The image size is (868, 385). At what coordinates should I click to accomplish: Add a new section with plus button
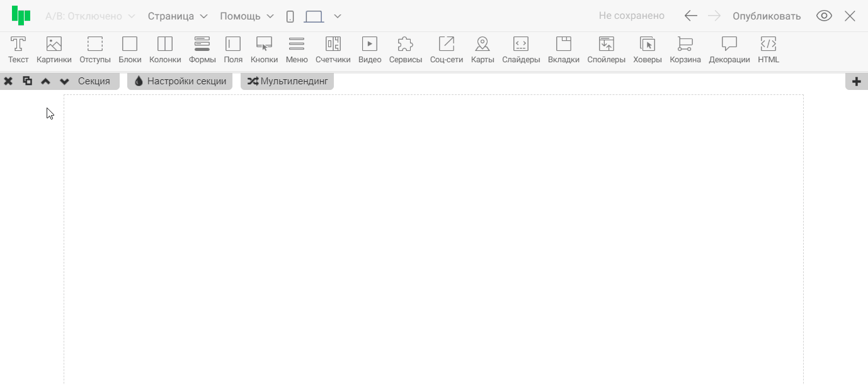coord(856,81)
